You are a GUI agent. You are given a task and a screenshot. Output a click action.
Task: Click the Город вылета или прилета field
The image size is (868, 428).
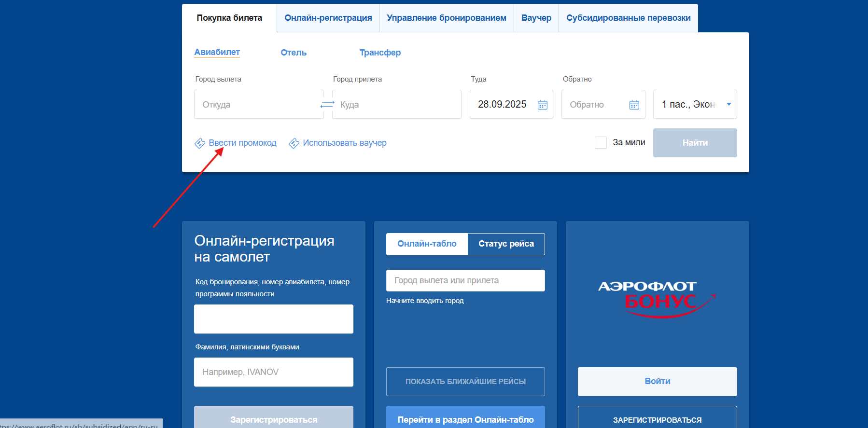point(465,280)
